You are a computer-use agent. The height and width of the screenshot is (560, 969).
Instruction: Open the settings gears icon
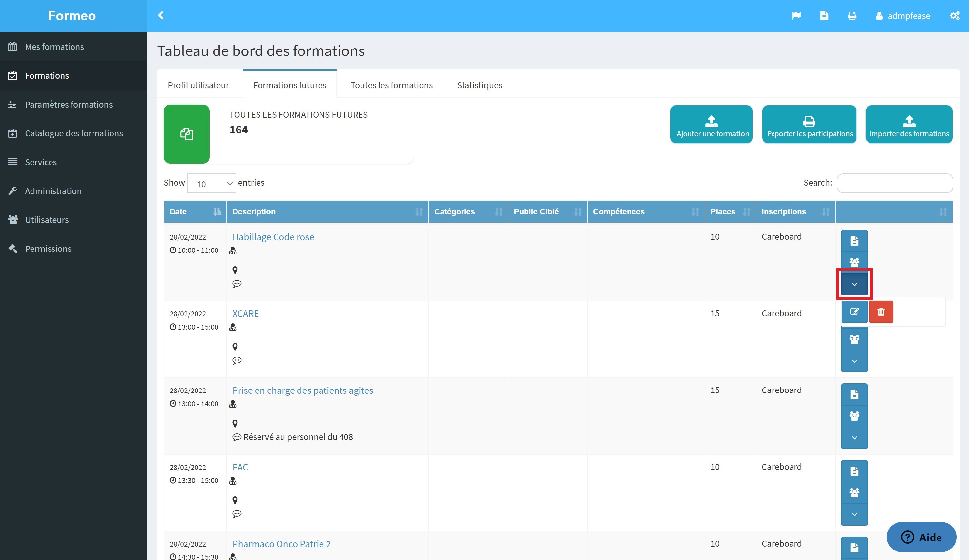pyautogui.click(x=955, y=16)
